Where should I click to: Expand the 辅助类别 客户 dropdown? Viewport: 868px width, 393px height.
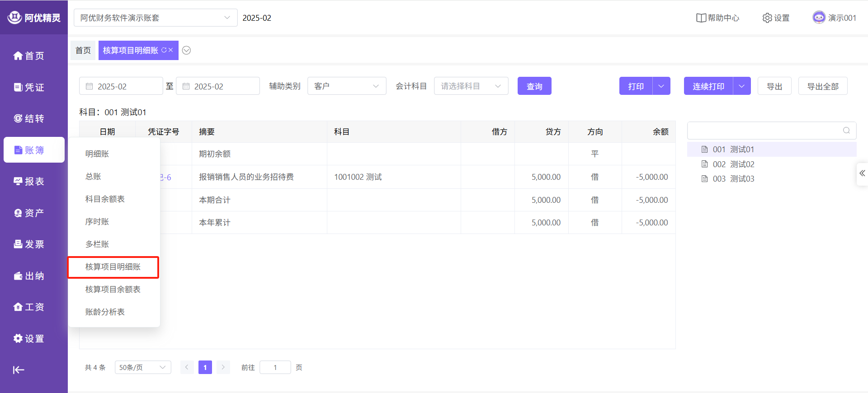point(346,86)
